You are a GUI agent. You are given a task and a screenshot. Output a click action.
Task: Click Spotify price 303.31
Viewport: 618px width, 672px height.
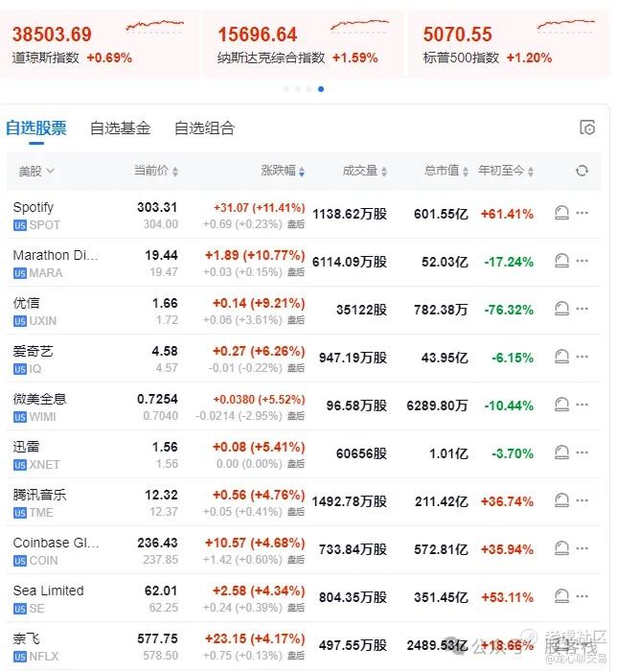(157, 207)
